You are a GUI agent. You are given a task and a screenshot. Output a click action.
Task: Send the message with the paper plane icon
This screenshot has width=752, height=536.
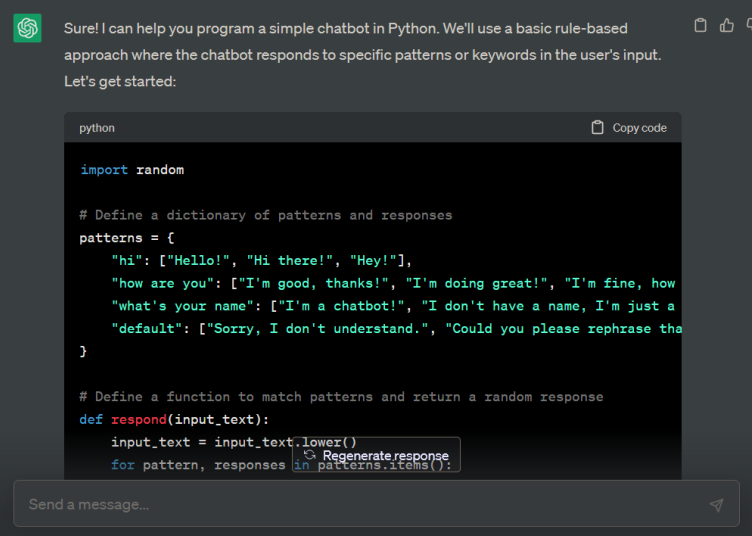coord(716,505)
